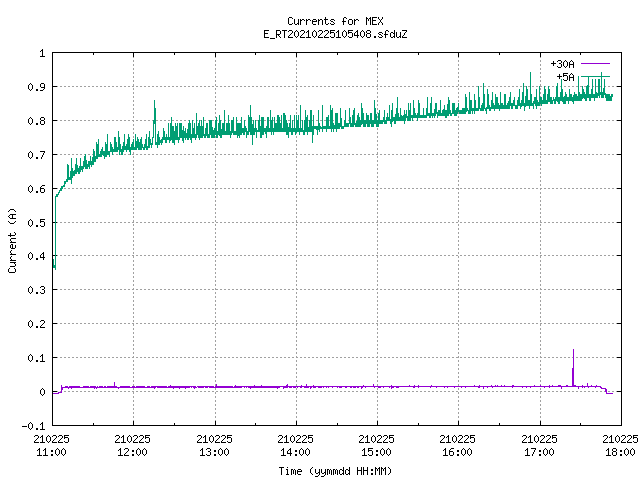Click the y-axis tick label -0.1
The height and width of the screenshot is (480, 640).
[33, 426]
